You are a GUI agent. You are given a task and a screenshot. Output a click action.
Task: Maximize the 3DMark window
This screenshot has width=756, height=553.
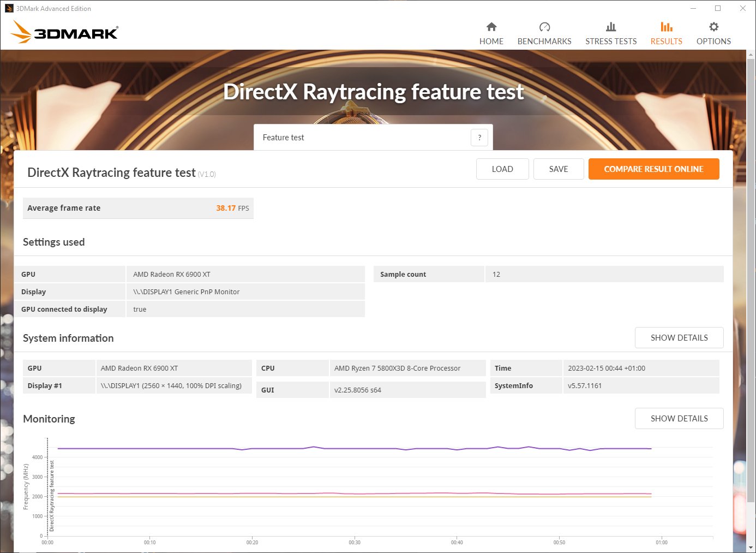[x=718, y=8]
